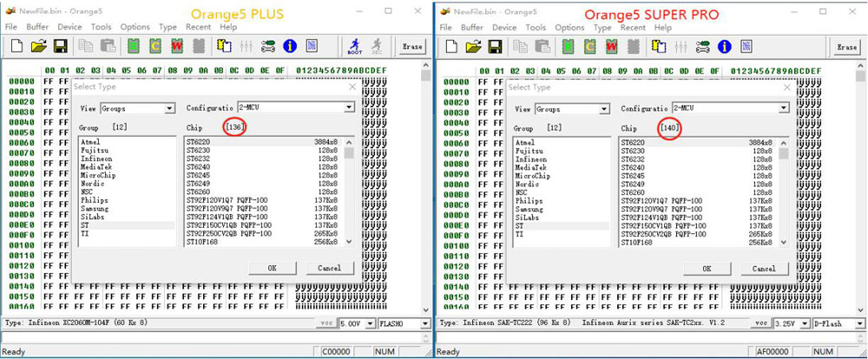Open the Tools menu in right window

tap(536, 28)
